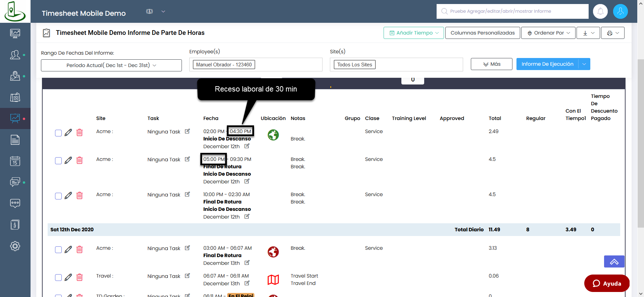The height and width of the screenshot is (297, 644).
Task: Delete the 02:00 PM Acme entry
Action: 80,133
